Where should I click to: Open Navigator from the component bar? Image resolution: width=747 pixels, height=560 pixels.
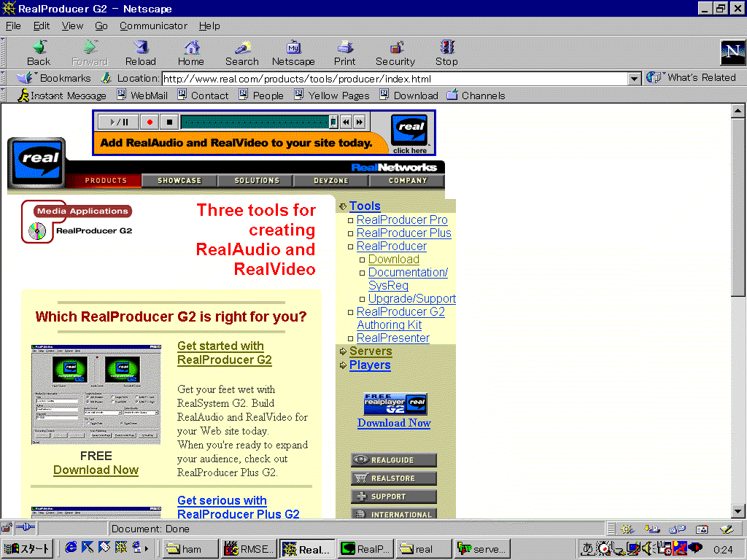(x=627, y=529)
